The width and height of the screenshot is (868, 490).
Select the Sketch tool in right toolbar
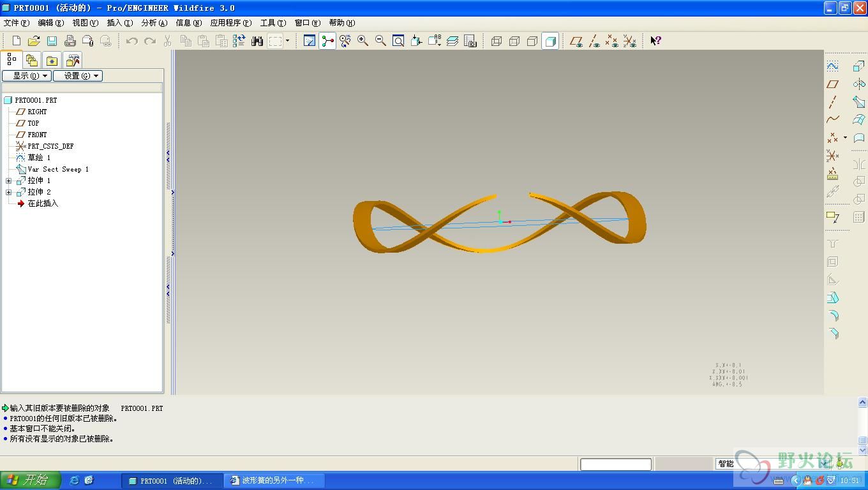coord(833,66)
